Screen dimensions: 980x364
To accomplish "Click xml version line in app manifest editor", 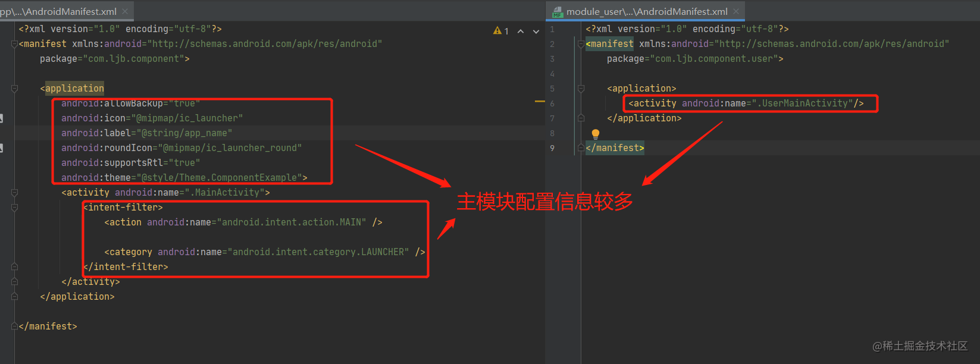I will tap(120, 29).
